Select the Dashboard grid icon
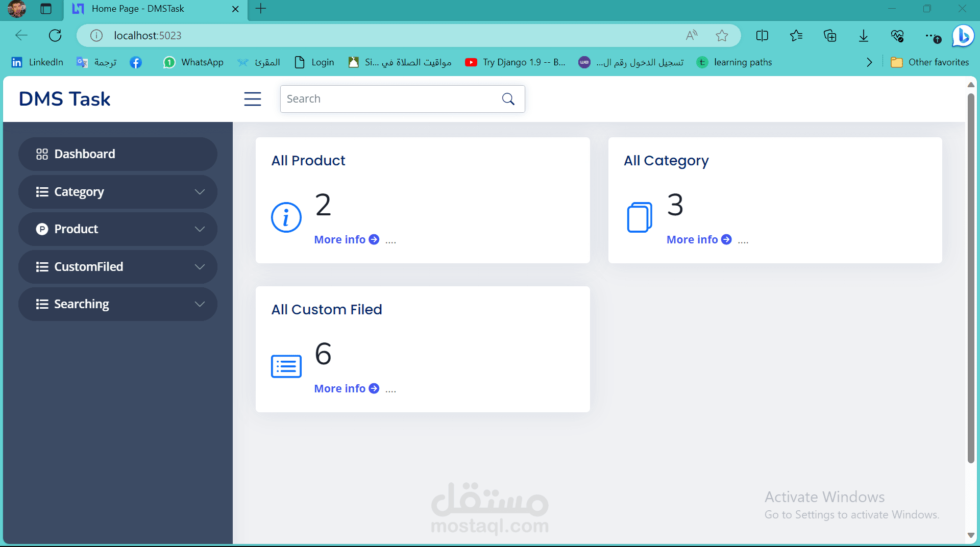The height and width of the screenshot is (547, 980). (42, 154)
